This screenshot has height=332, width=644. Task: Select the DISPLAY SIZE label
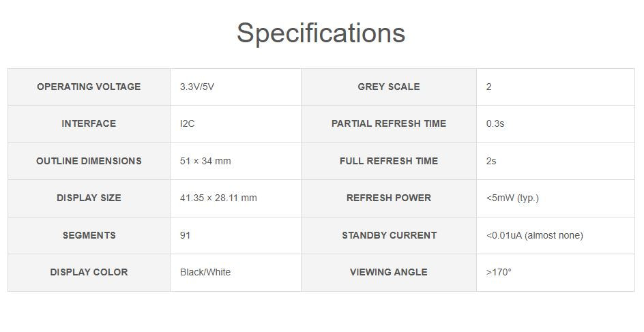click(89, 198)
